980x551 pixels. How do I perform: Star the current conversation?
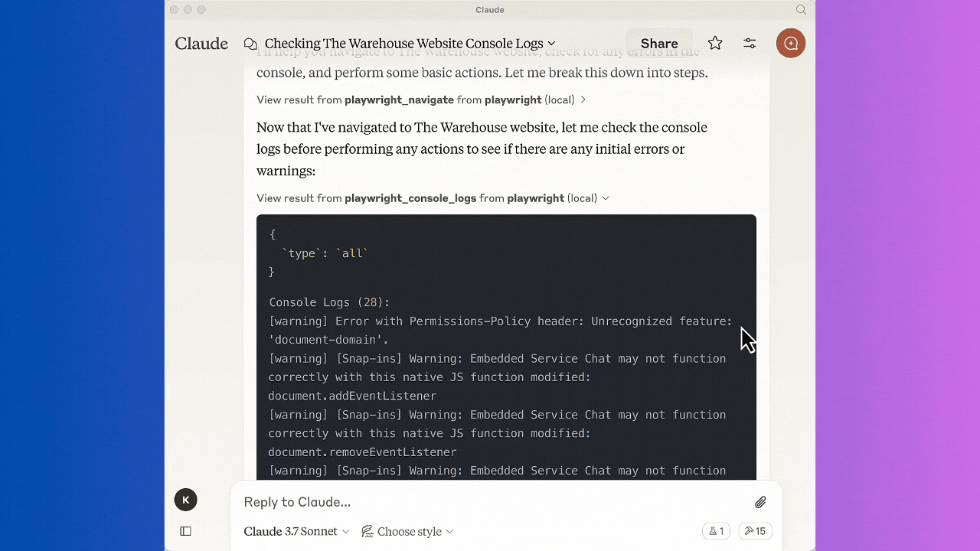pyautogui.click(x=714, y=43)
